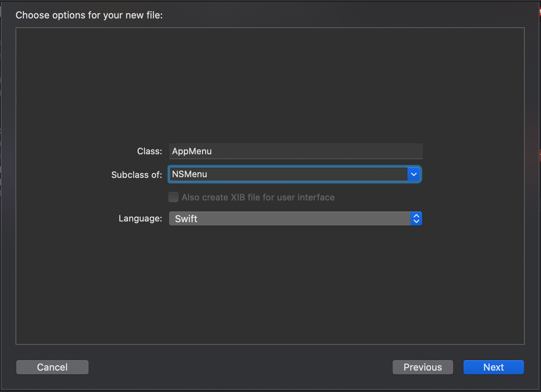Enable XIB file creation for user interface

coord(173,197)
